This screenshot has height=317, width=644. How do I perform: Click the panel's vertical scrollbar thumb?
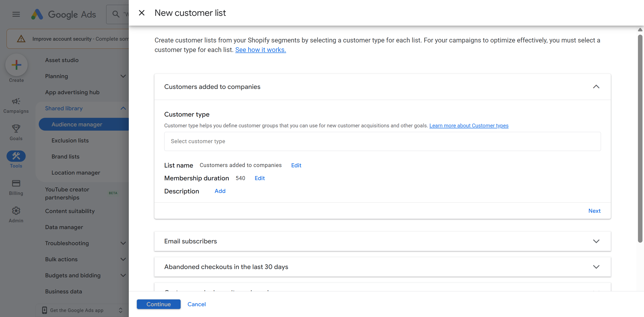coord(640,139)
